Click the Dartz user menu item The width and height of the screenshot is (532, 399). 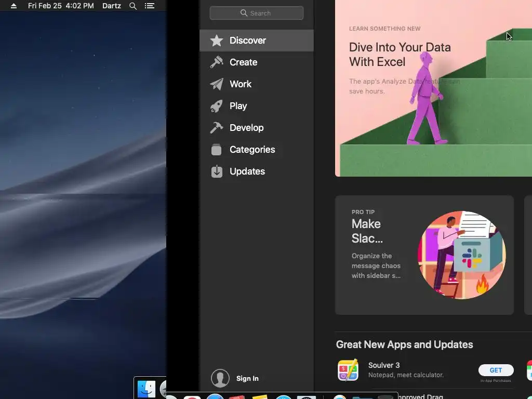[112, 6]
